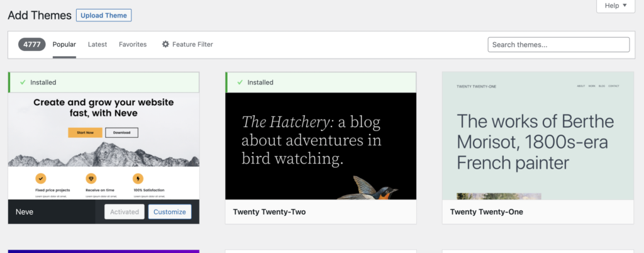This screenshot has width=644, height=253.
Task: Click the 100% Satisfaction icon
Action: pyautogui.click(x=138, y=179)
